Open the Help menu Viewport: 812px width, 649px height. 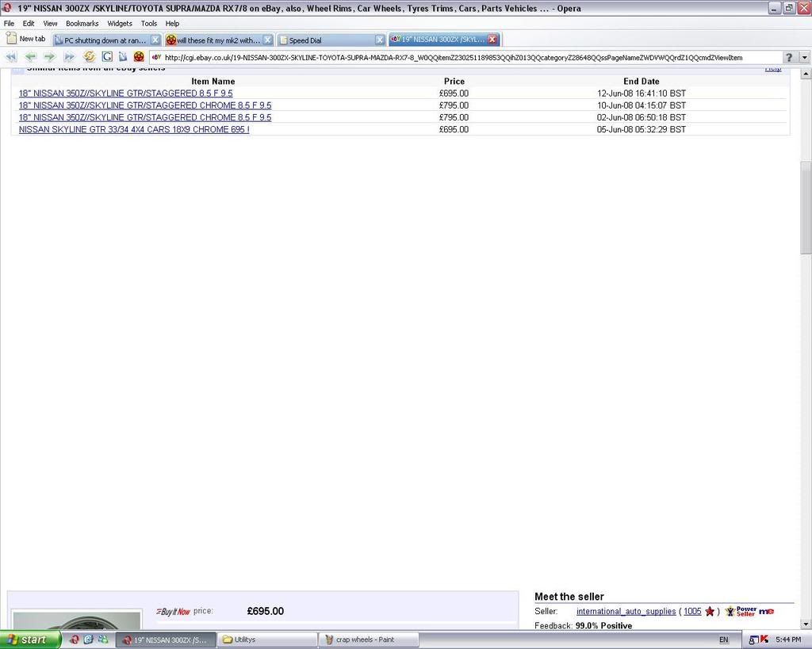[172, 23]
